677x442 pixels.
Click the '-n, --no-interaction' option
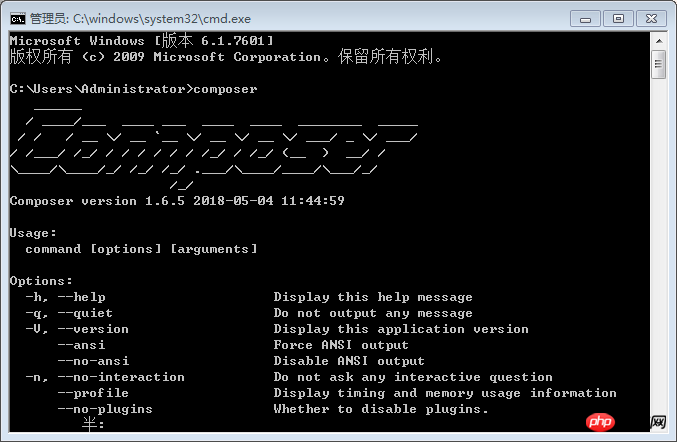coord(105,377)
